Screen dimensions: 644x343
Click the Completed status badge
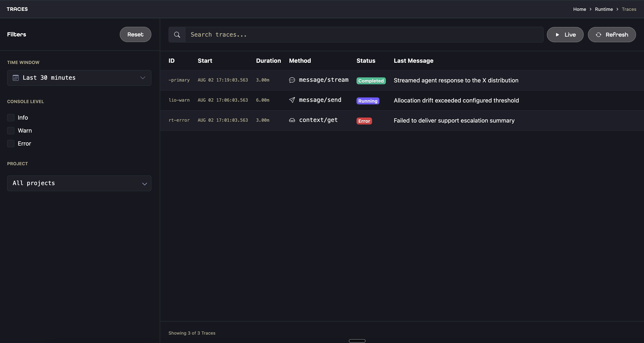tap(371, 81)
